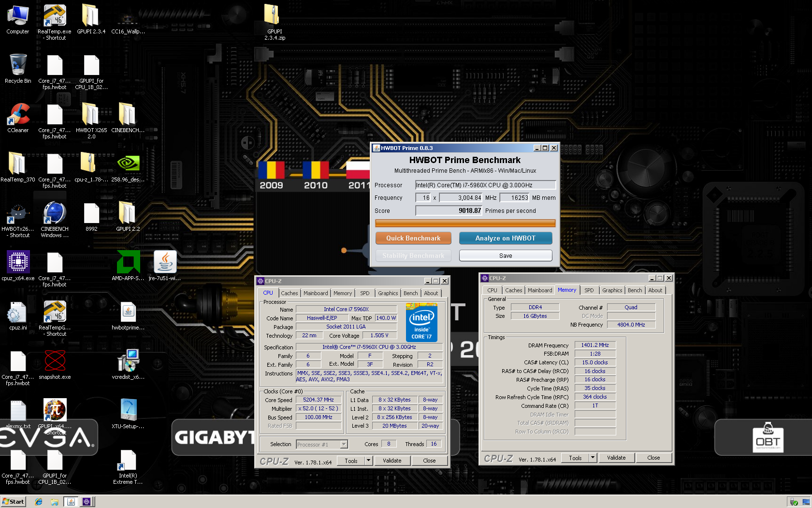Screen dimensions: 812x508
Task: Open the Memory tab in left CPU-Z
Action: click(343, 293)
